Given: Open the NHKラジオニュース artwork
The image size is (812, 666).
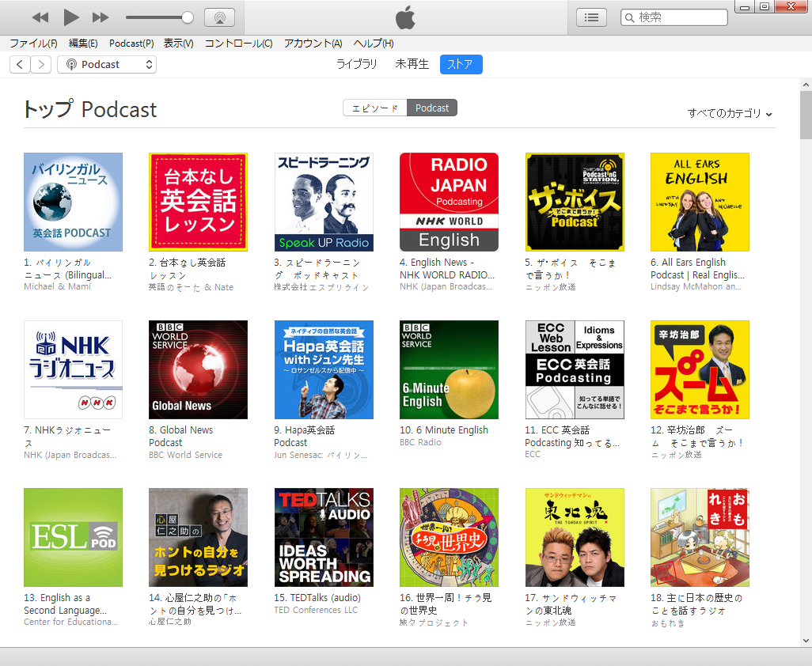Looking at the screenshot, I should pyautogui.click(x=73, y=369).
